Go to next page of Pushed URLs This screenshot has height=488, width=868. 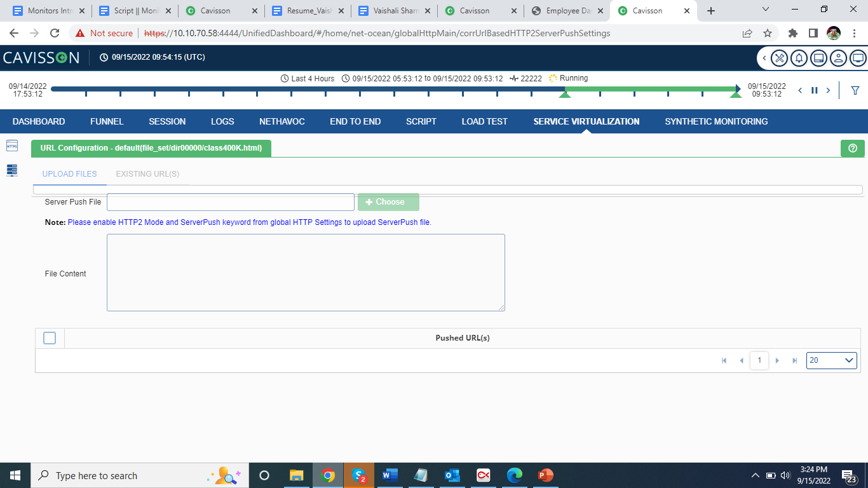[777, 360]
